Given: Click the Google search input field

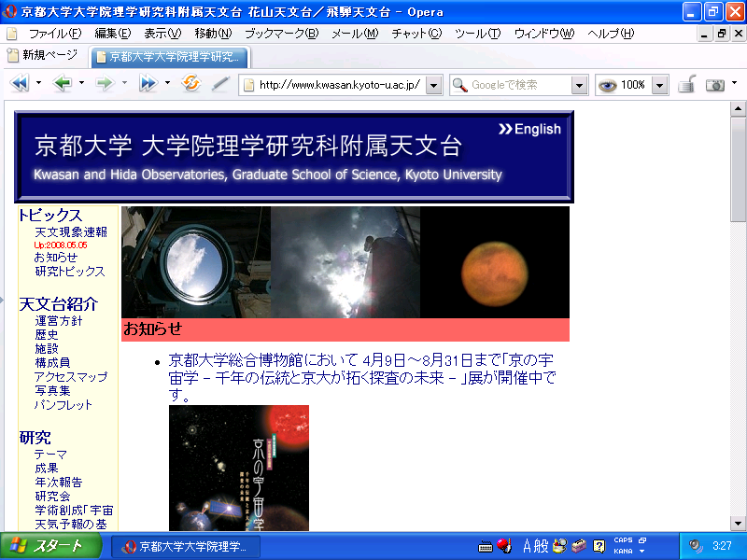Looking at the screenshot, I should (x=519, y=85).
